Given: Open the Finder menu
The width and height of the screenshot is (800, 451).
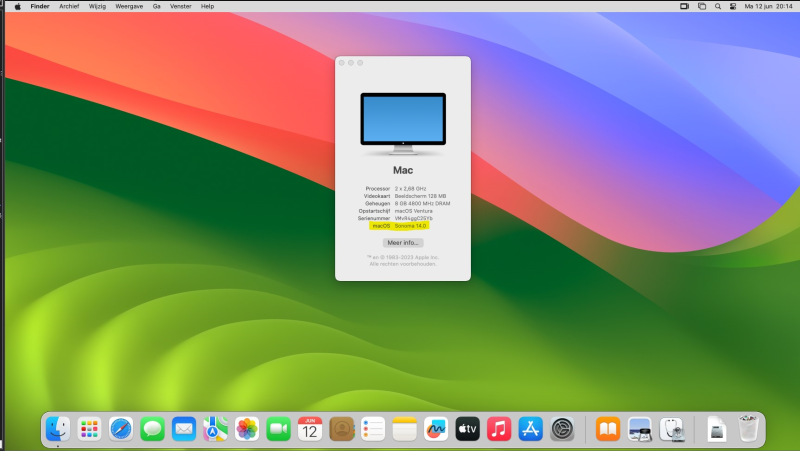Looking at the screenshot, I should 40,6.
